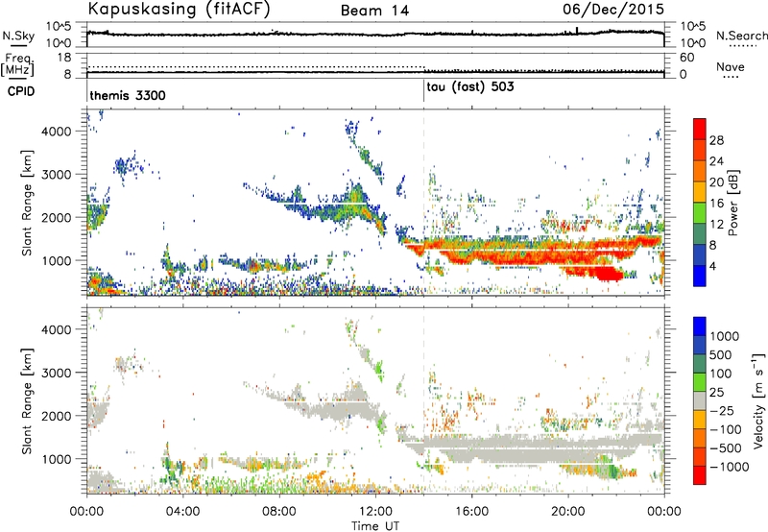Click the 'Kapuskasing (fitACF)' title text
768x532 pixels.
pos(180,10)
